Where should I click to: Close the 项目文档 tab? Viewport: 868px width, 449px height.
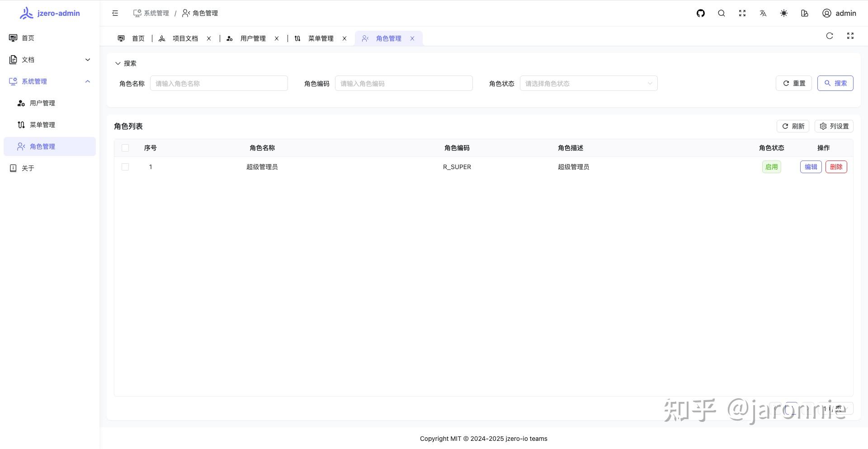tap(209, 38)
